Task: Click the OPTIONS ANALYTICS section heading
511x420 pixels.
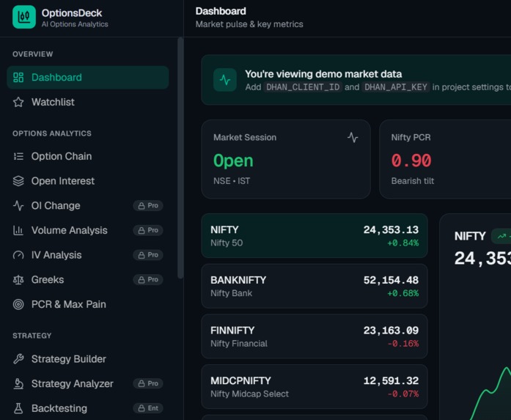Action: pyautogui.click(x=52, y=133)
